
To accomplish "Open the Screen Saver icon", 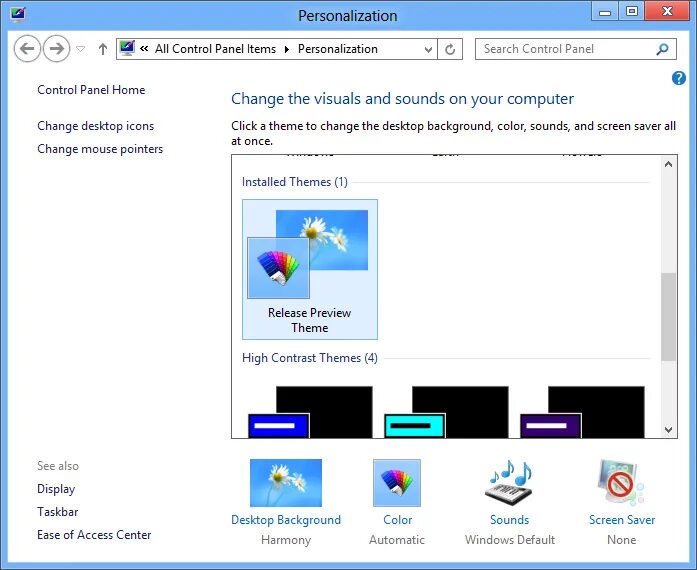I will [x=621, y=483].
